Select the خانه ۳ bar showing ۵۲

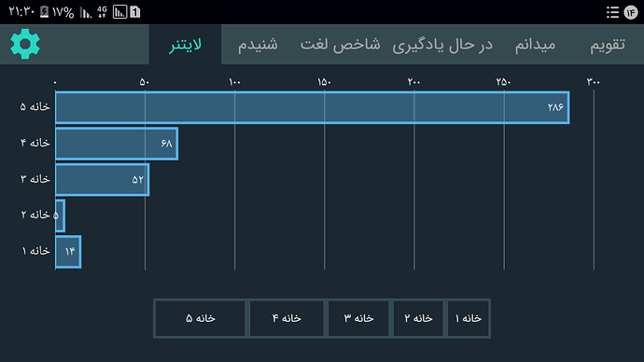click(103, 179)
